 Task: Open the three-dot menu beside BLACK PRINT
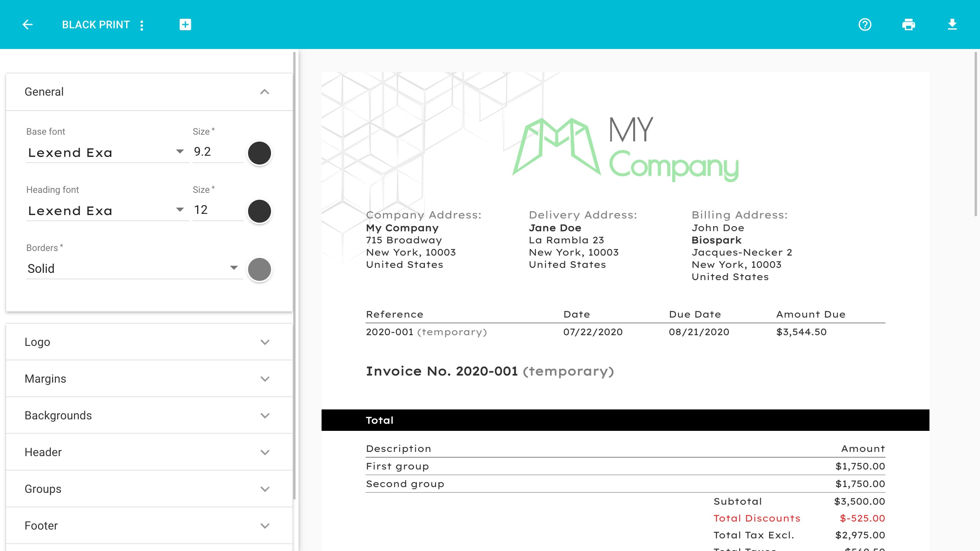tap(142, 25)
